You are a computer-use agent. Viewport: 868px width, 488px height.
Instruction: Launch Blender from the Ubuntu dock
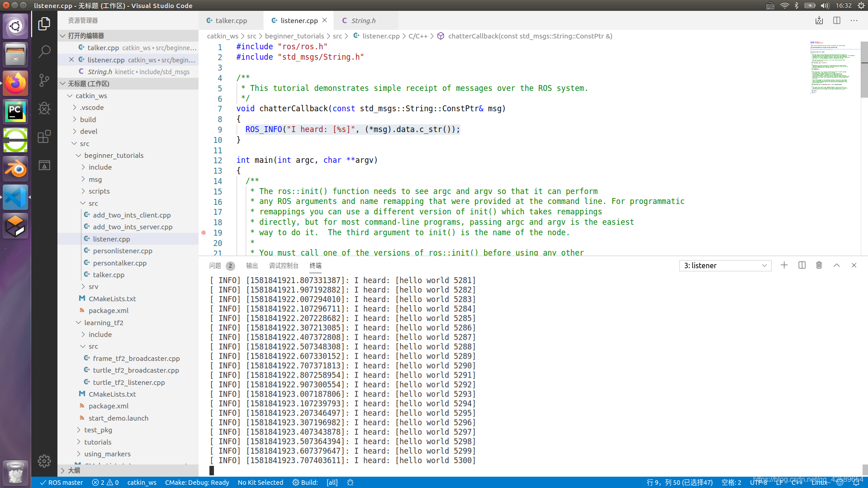tap(15, 168)
